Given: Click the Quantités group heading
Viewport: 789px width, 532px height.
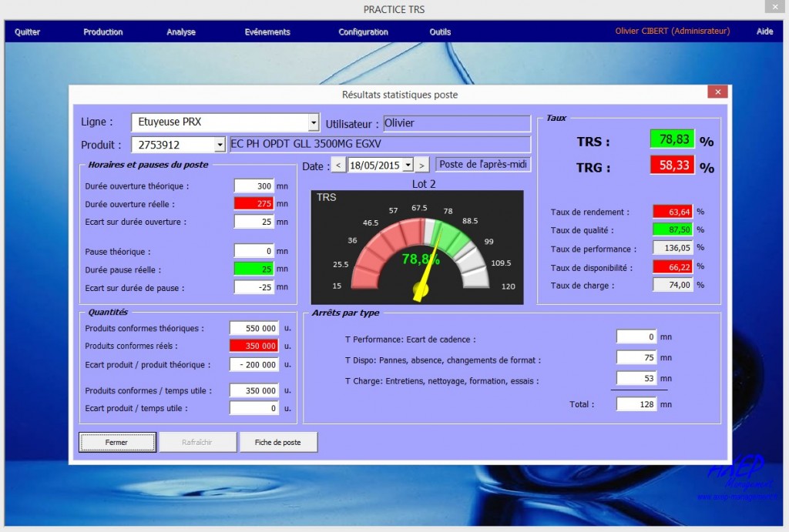Looking at the screenshot, I should [x=108, y=312].
